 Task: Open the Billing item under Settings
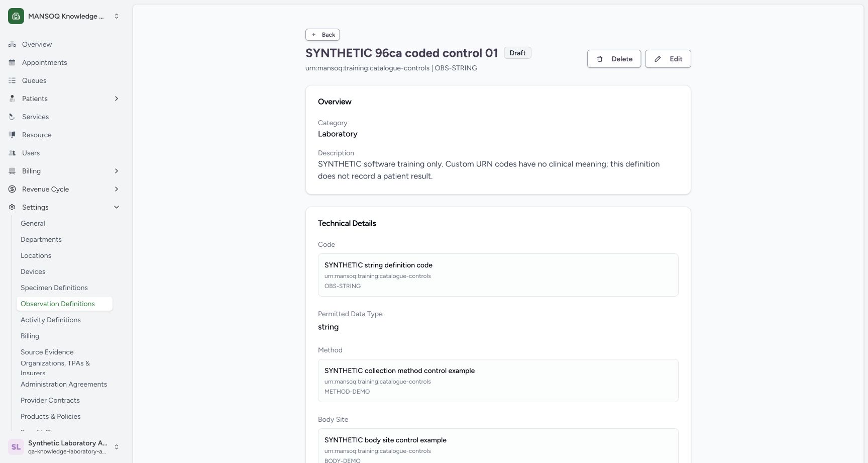tap(64, 336)
